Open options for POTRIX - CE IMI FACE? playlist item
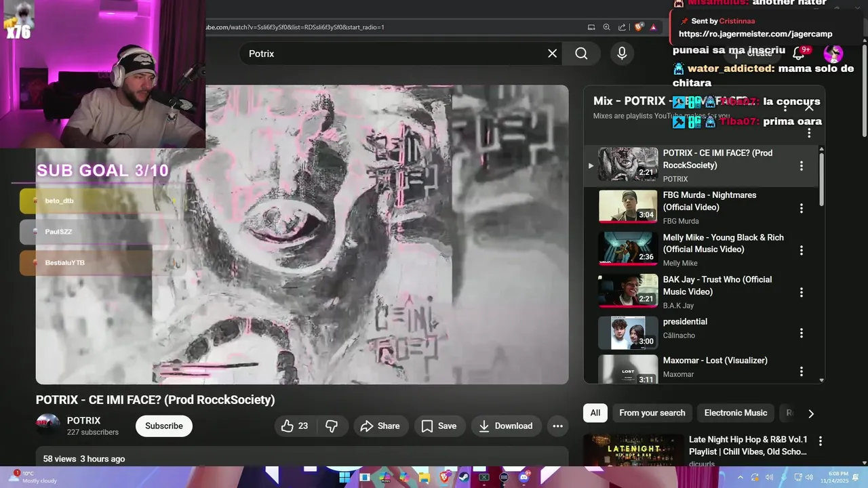The image size is (868, 488). [802, 166]
